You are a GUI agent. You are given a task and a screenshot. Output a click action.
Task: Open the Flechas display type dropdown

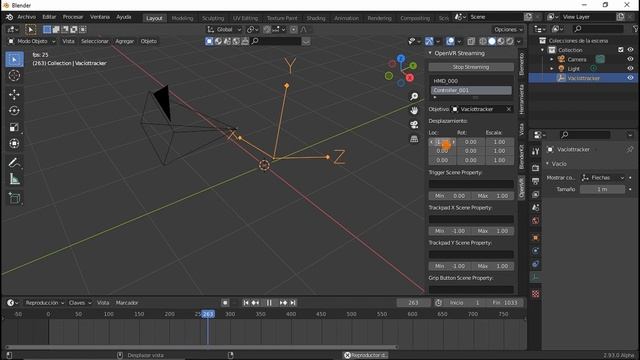(x=603, y=178)
